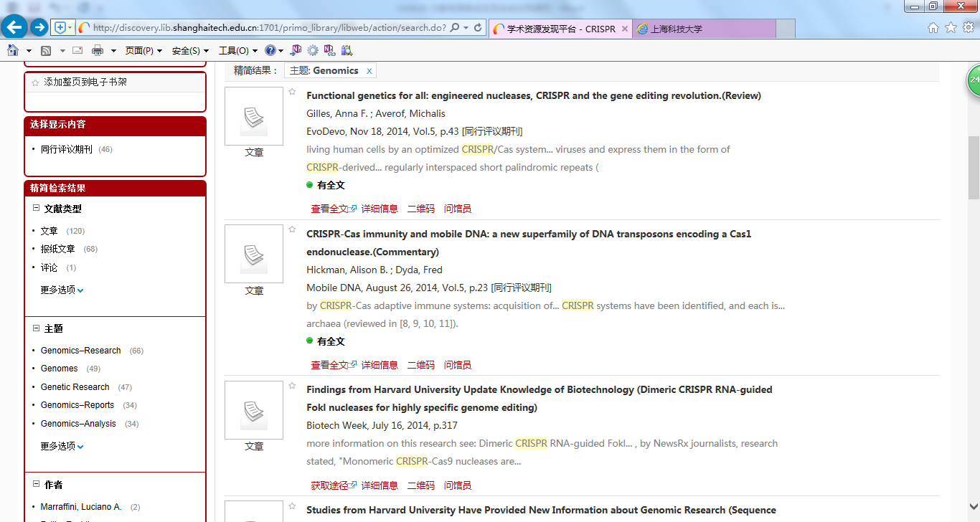980x522 pixels.
Task: Open the favorites star icon at top right
Action: 951,28
